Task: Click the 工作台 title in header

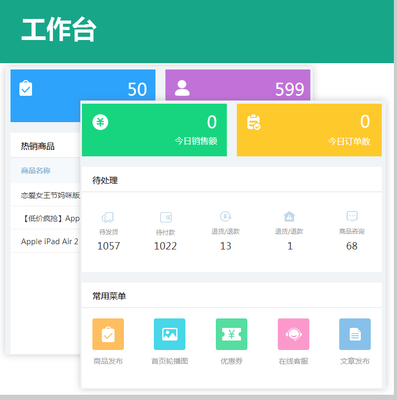Action: [59, 30]
